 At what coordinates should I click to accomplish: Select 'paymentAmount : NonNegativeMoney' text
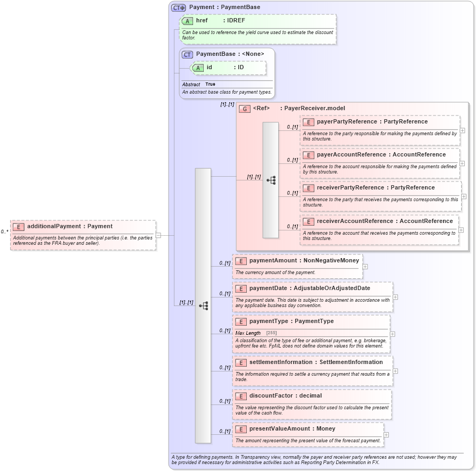click(304, 260)
